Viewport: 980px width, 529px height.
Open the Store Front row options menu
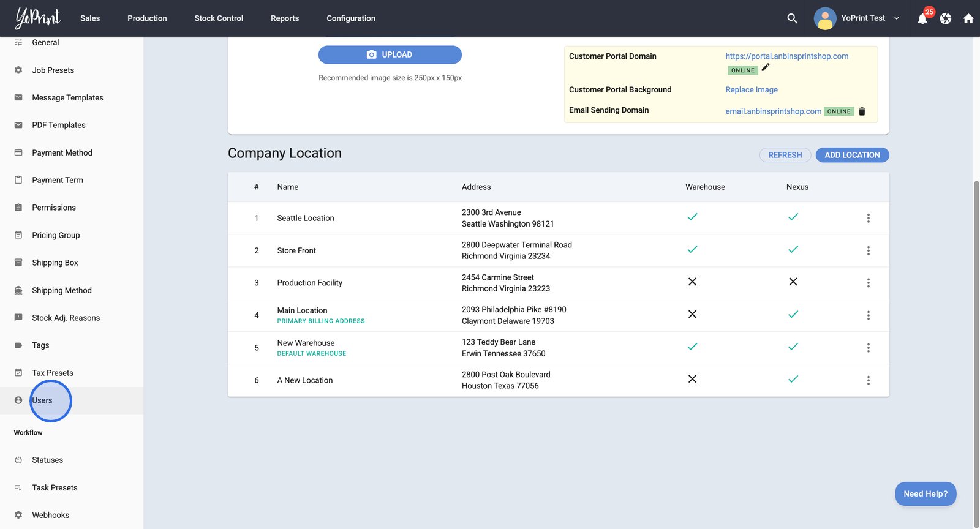click(868, 250)
